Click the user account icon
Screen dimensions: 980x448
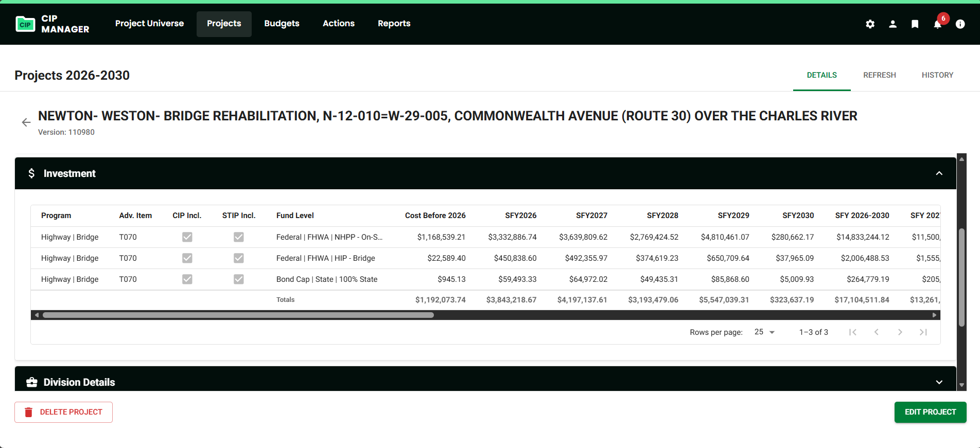tap(892, 24)
